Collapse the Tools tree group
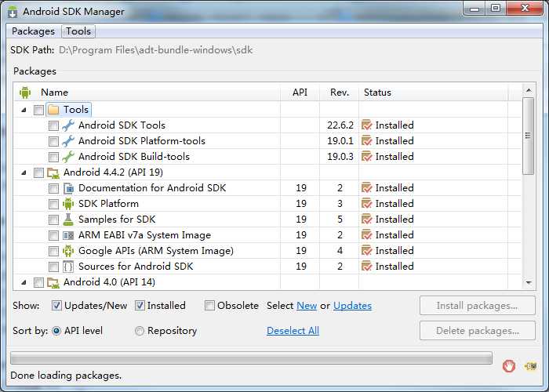549x392 pixels. pos(24,110)
